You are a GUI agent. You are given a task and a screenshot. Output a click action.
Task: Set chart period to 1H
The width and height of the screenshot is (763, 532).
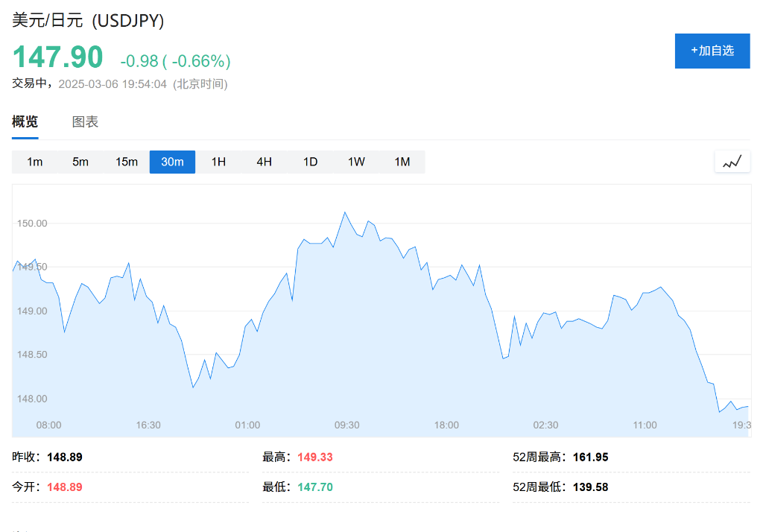point(218,162)
